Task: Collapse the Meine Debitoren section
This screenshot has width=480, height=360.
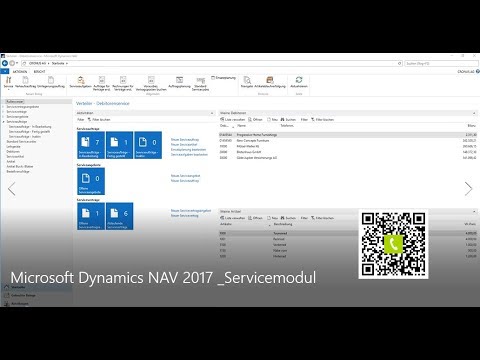Action: point(474,113)
